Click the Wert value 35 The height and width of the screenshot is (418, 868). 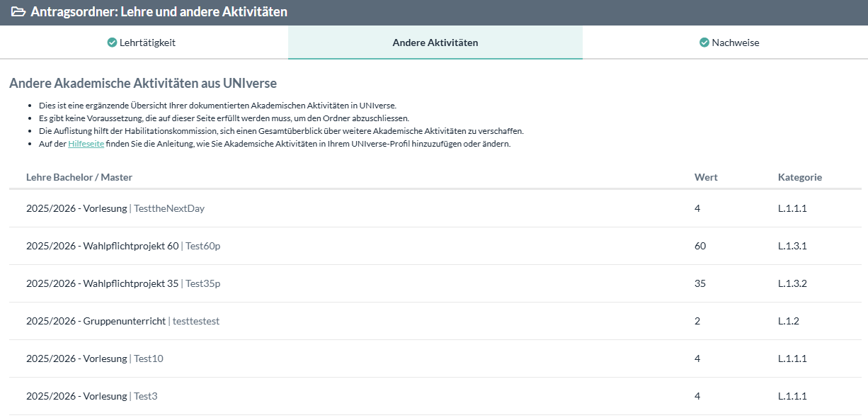click(x=700, y=283)
